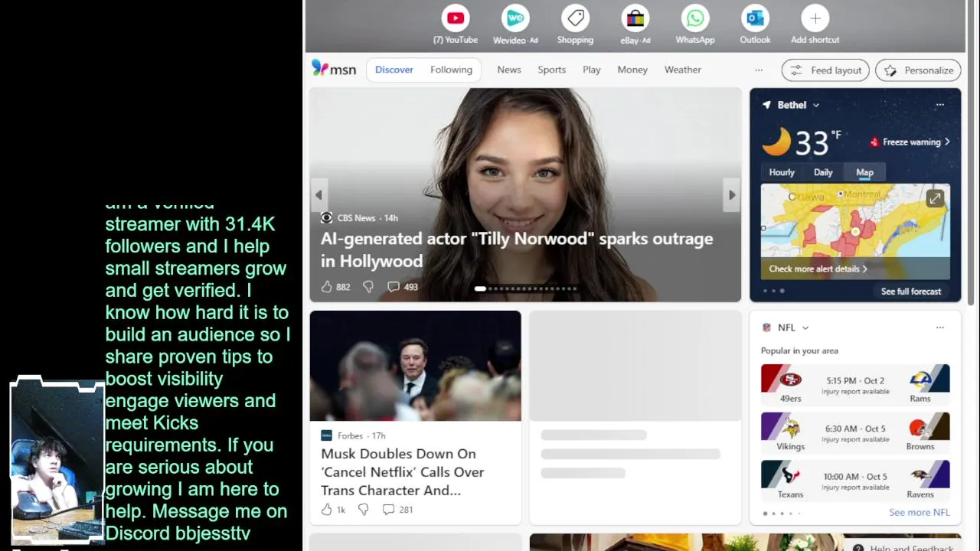
Task: Select the Map weather tab
Action: (864, 172)
